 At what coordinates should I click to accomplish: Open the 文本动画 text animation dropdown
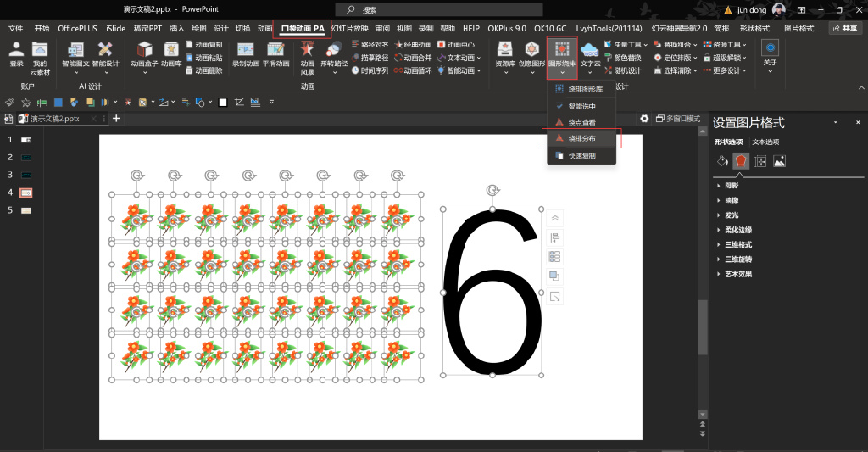(x=459, y=58)
